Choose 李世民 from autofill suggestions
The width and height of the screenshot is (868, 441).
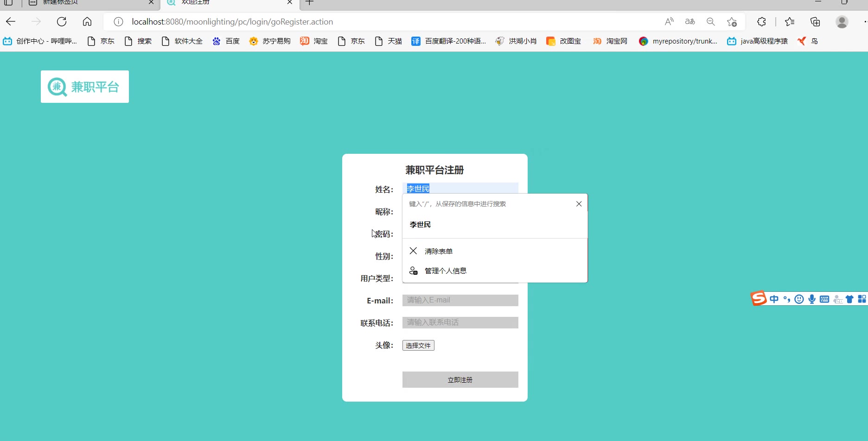495,225
